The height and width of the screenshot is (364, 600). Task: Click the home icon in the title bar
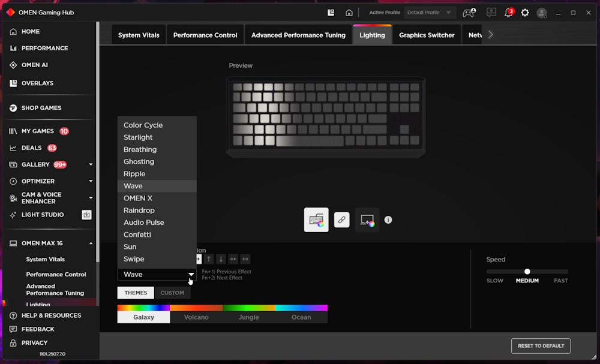click(x=349, y=13)
